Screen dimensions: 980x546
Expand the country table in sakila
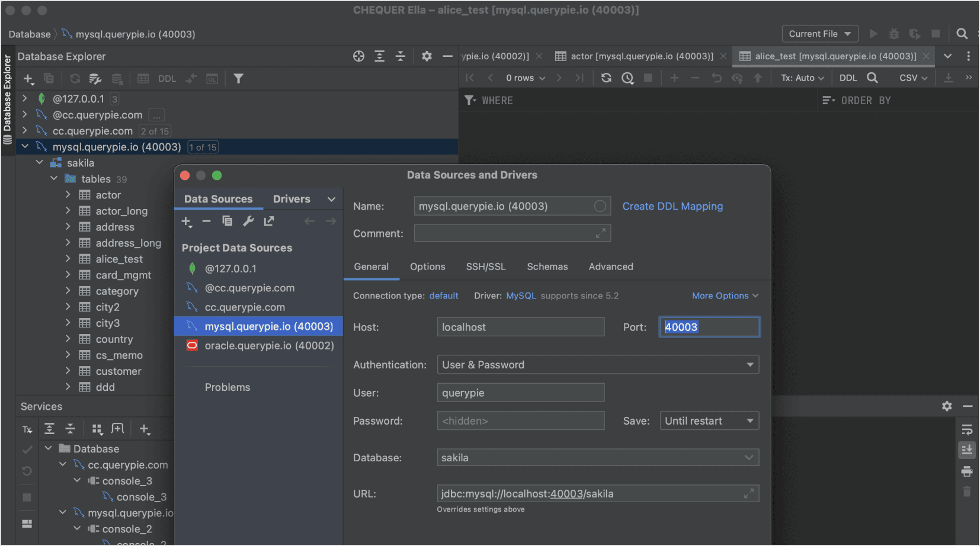[69, 339]
